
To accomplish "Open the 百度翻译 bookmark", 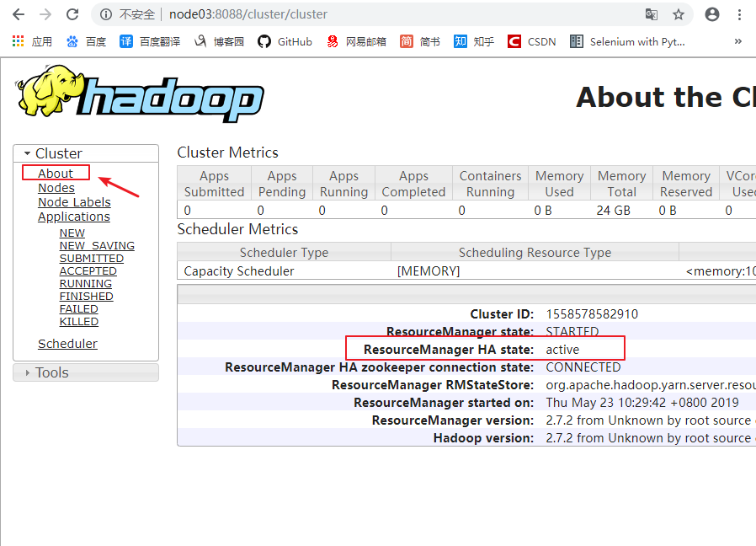I will [150, 41].
